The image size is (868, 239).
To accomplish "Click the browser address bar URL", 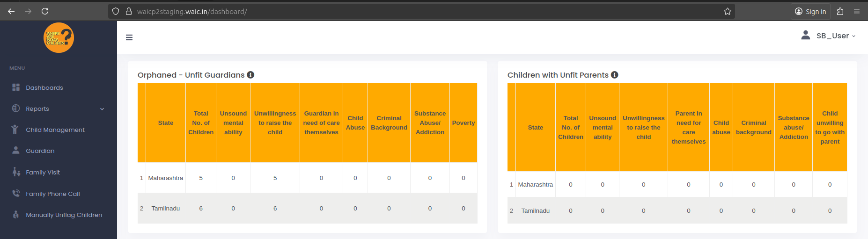I will [x=192, y=11].
